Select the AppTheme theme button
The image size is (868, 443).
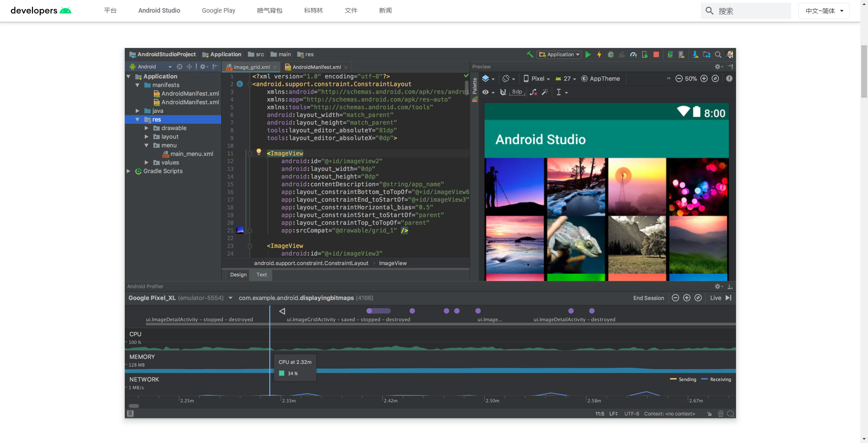pos(600,78)
